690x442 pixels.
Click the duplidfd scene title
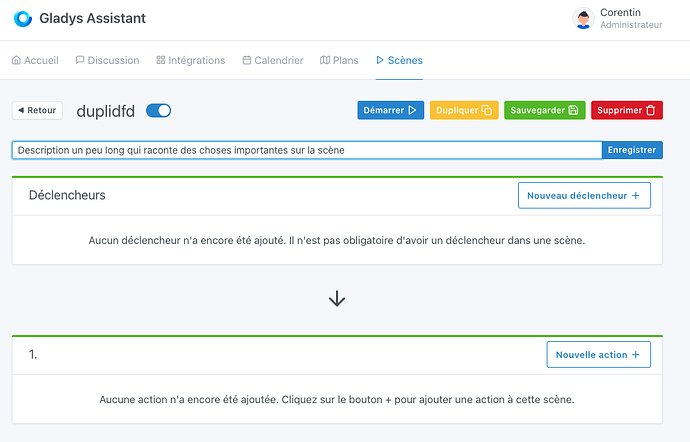[x=106, y=111]
